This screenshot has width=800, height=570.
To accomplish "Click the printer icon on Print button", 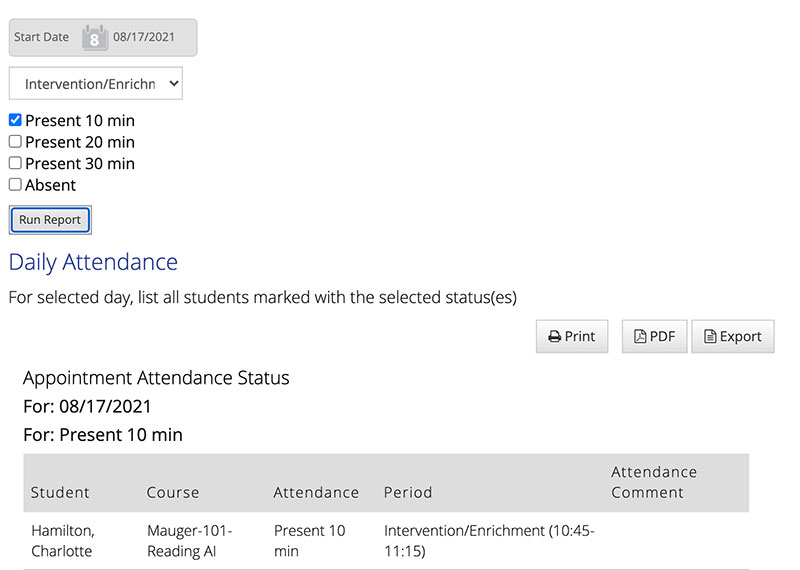I will click(x=555, y=337).
